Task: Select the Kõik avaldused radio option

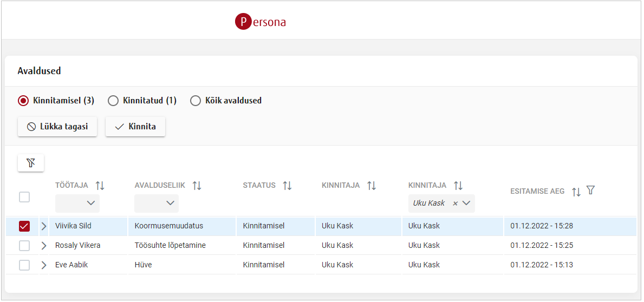Action: (x=196, y=101)
